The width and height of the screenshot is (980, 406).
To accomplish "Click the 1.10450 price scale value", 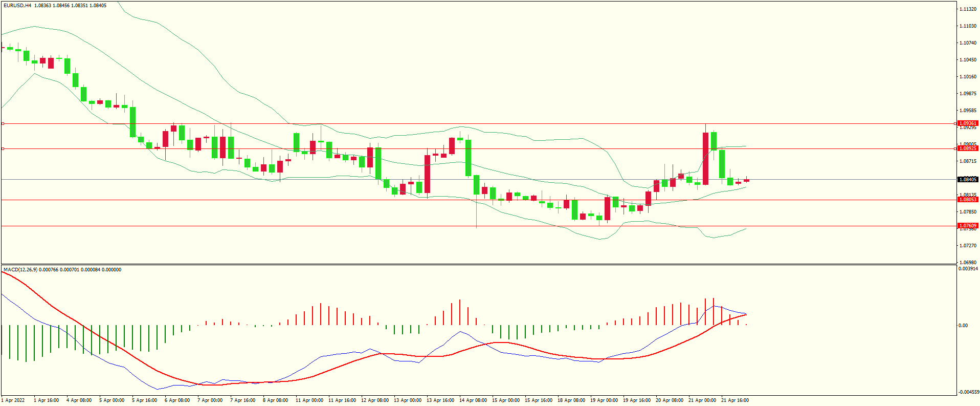I will click(968, 60).
